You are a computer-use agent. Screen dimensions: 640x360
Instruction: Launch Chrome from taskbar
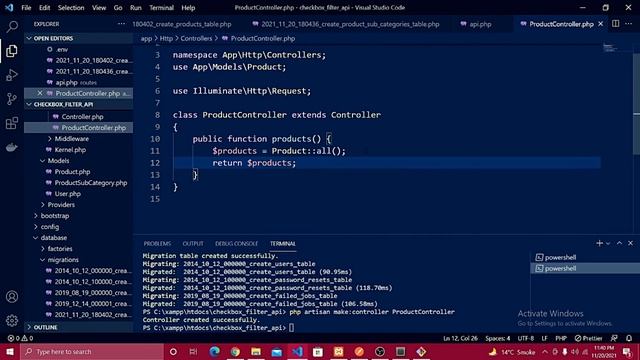click(x=235, y=351)
